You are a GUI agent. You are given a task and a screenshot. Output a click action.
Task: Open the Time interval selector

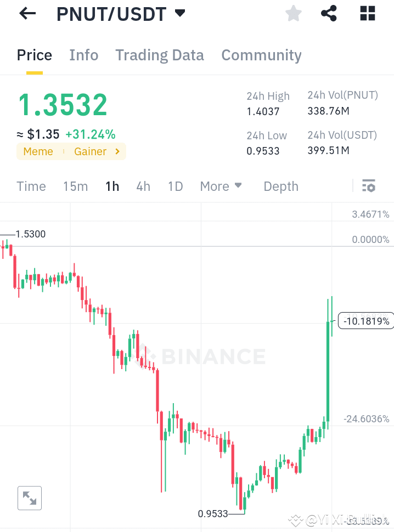pyautogui.click(x=31, y=186)
